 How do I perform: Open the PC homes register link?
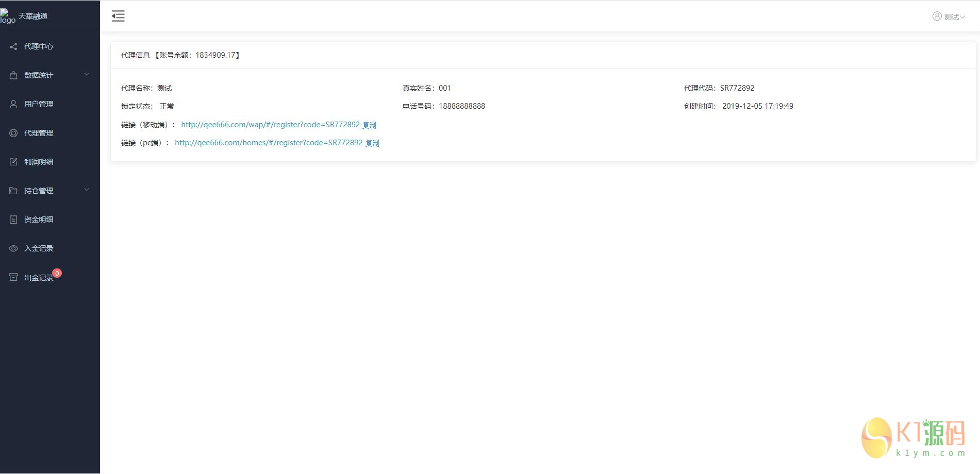pos(269,143)
